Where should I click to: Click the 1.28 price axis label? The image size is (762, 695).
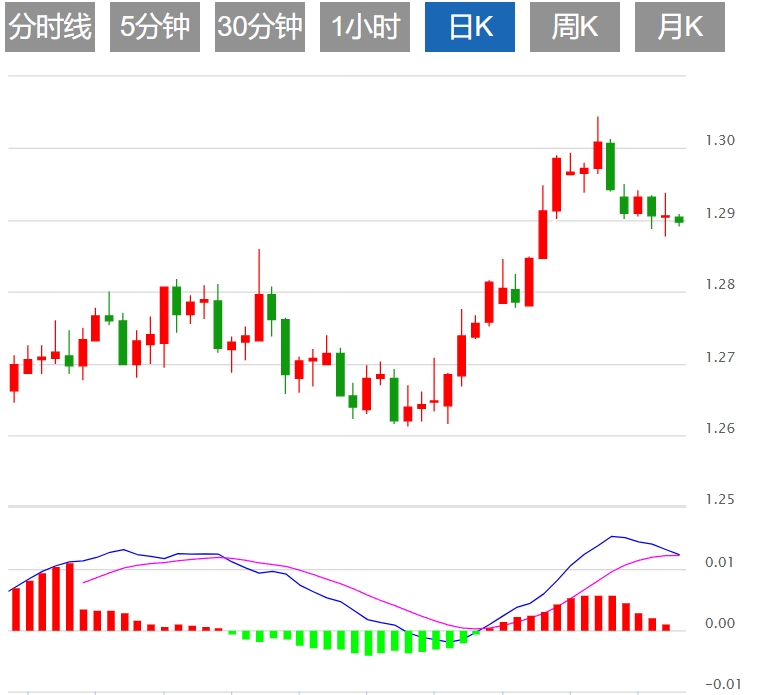(720, 284)
